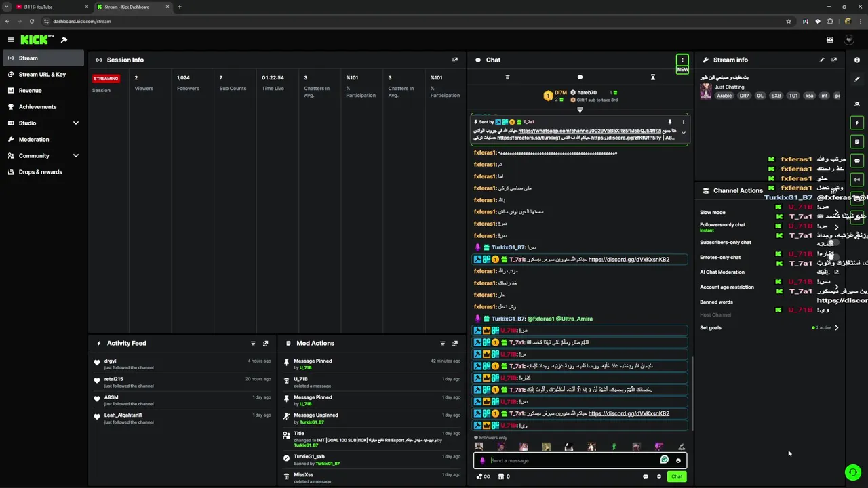The width and height of the screenshot is (868, 488).
Task: Go to Revenue page
Action: (x=43, y=90)
